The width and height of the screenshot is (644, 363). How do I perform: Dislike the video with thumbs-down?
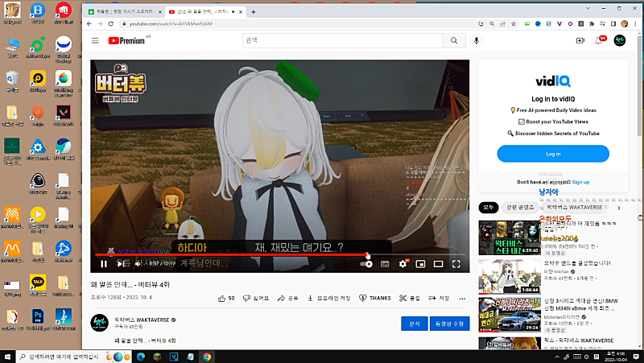[x=256, y=298]
